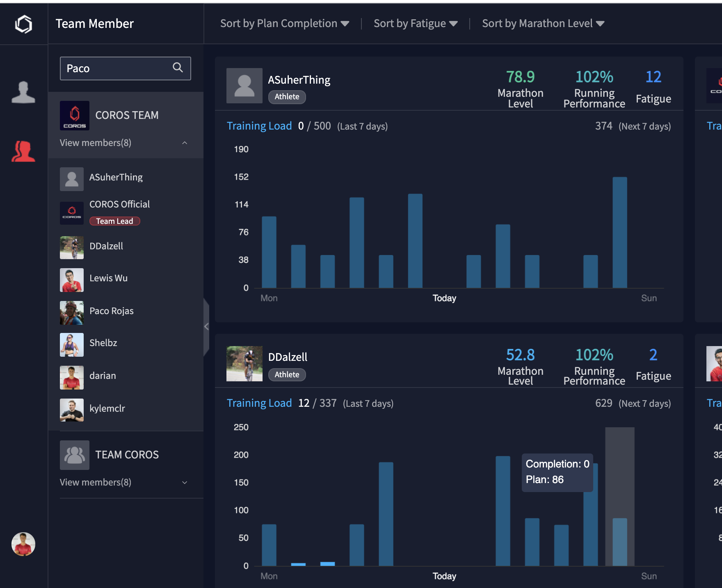Select Lewis Wu in member list
Viewport: 722px width, 588px height.
tap(108, 278)
